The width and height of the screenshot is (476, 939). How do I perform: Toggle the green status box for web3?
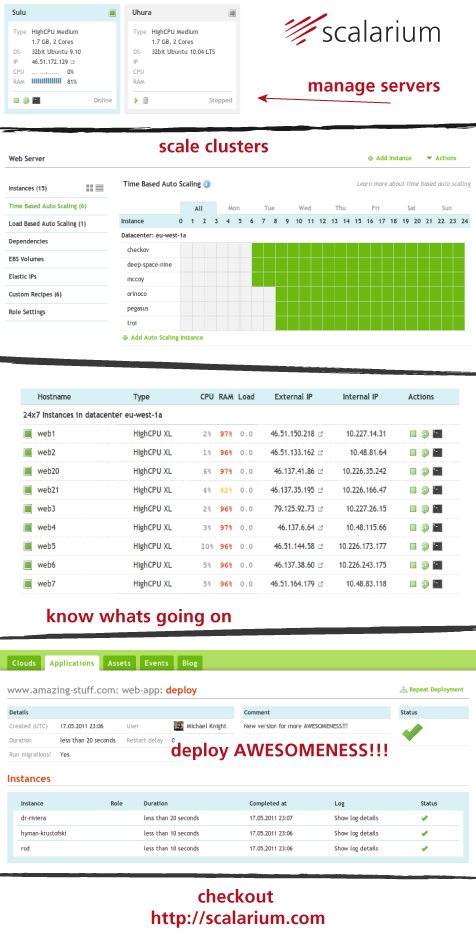pos(27,509)
